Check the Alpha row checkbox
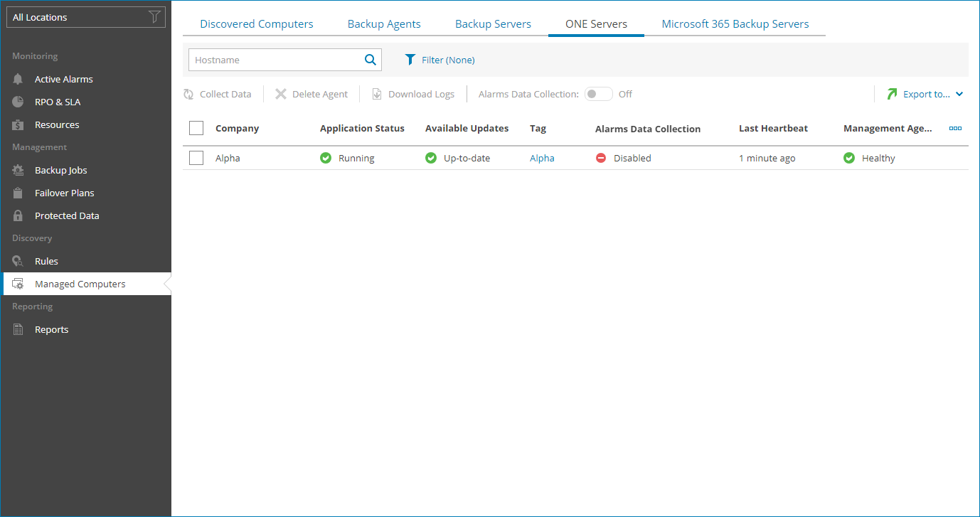 pos(196,157)
